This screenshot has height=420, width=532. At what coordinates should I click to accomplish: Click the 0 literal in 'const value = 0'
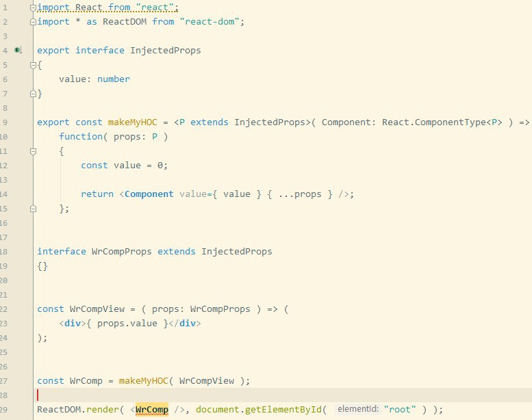point(160,166)
